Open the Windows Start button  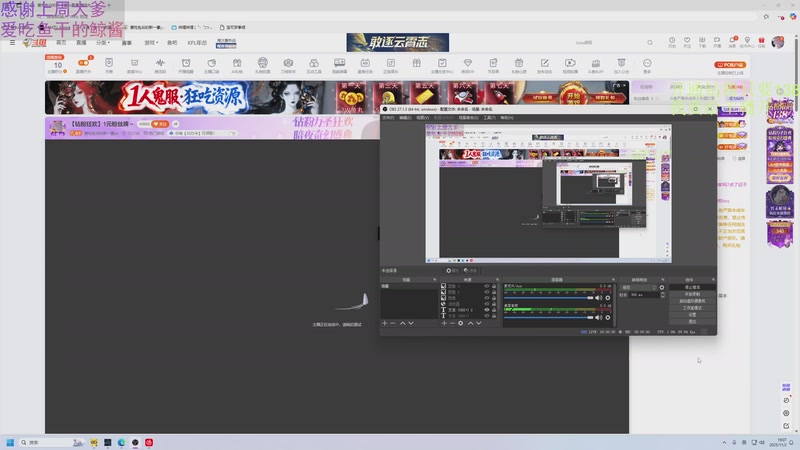pyautogui.click(x=10, y=442)
